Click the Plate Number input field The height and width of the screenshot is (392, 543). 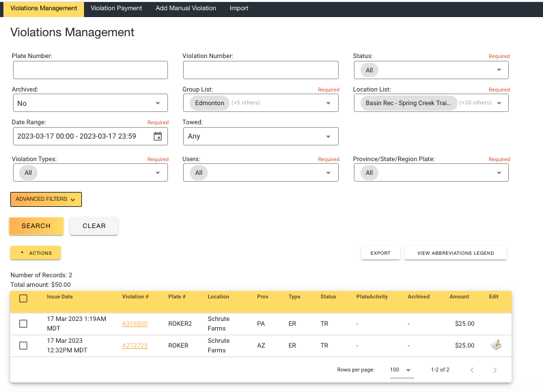pos(89,70)
